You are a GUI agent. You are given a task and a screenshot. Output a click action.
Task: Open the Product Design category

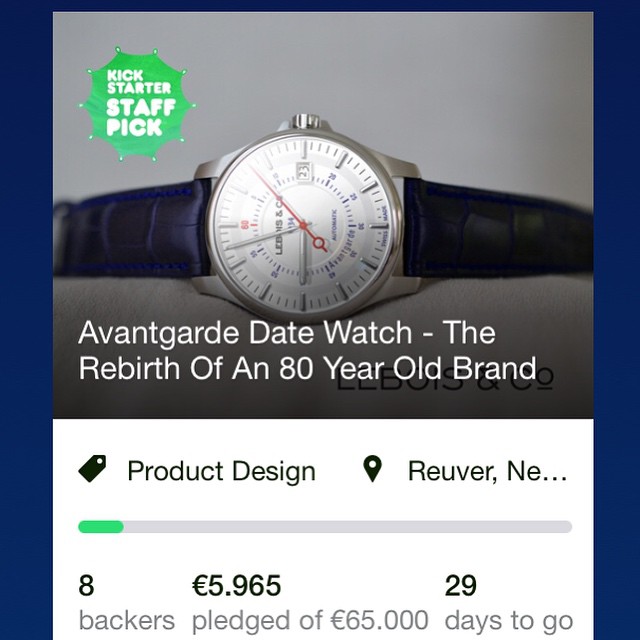coord(221,471)
